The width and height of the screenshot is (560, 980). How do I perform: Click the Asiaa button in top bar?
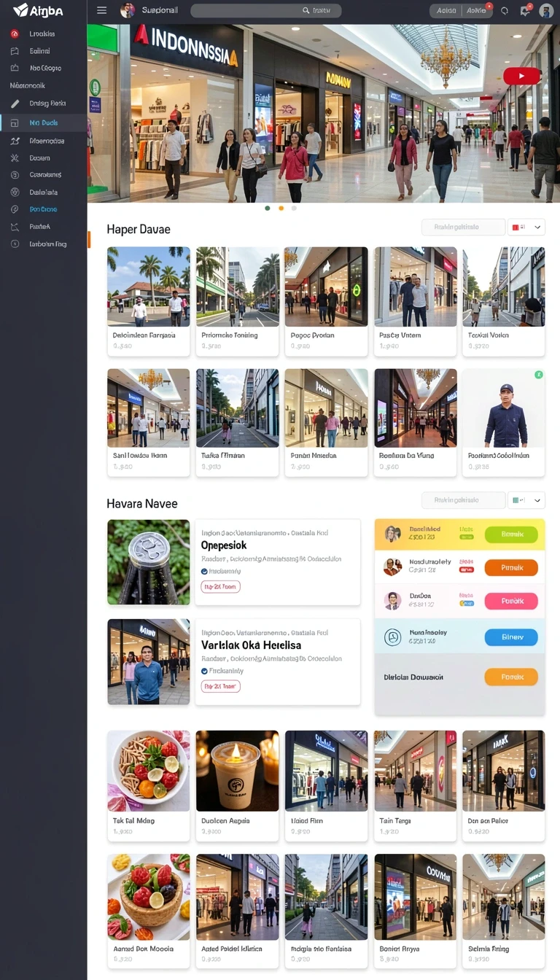pos(446,10)
